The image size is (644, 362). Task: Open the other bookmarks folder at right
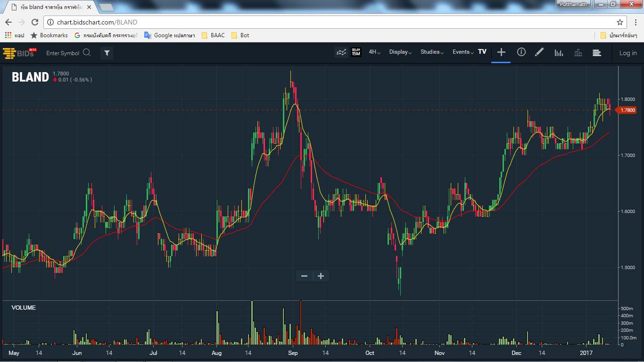click(x=619, y=35)
